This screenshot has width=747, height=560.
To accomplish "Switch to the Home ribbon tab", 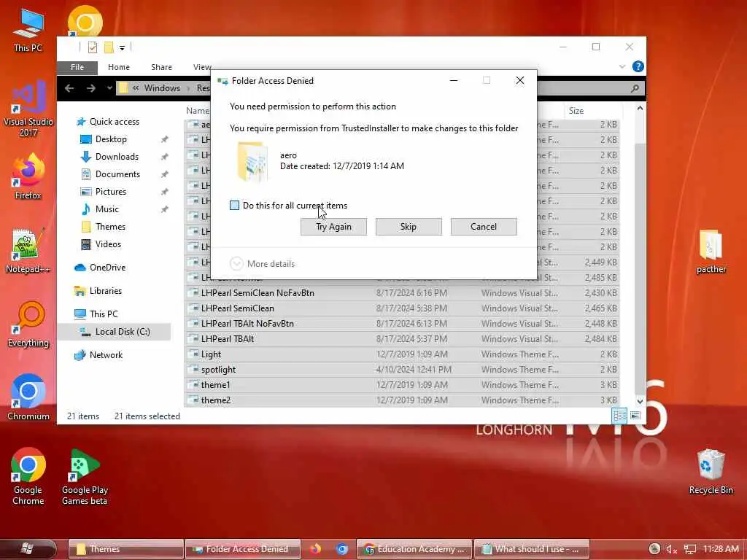I will tap(119, 68).
